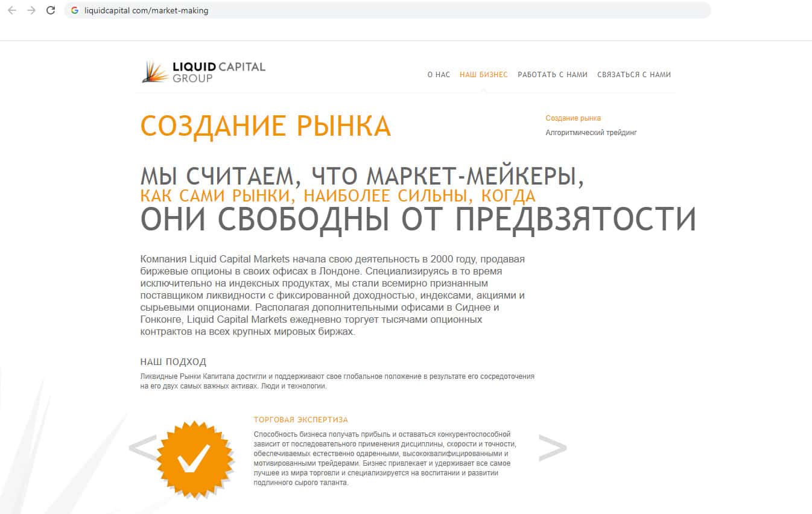Open the РАБОТАТЬ С НАМИ menu item
Screen dimensions: 812x514
553,75
